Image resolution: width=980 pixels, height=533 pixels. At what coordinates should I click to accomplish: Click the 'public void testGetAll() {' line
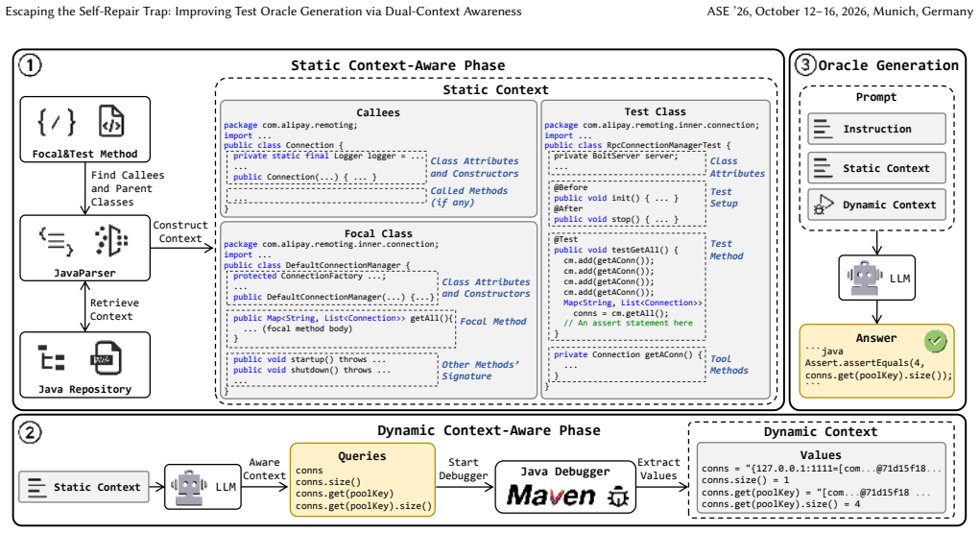(x=615, y=250)
